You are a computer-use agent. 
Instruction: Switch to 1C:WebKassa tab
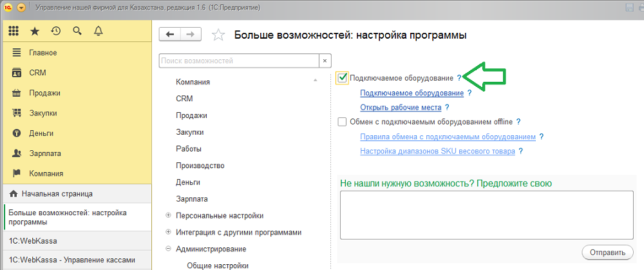pyautogui.click(x=78, y=241)
